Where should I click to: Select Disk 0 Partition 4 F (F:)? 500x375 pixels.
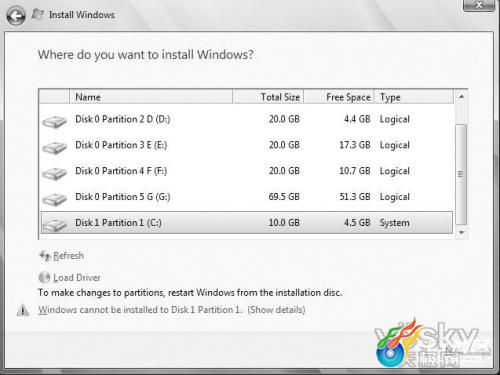(247, 171)
